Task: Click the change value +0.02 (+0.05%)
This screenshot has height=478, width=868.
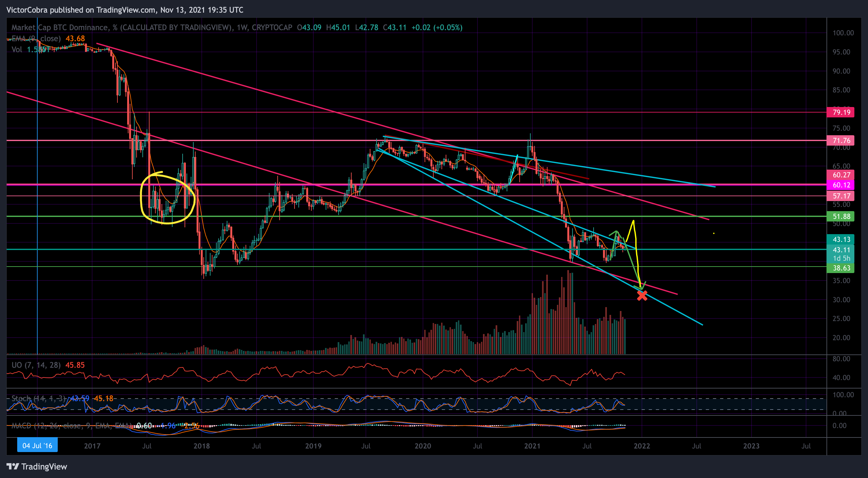Action: pyautogui.click(x=437, y=28)
